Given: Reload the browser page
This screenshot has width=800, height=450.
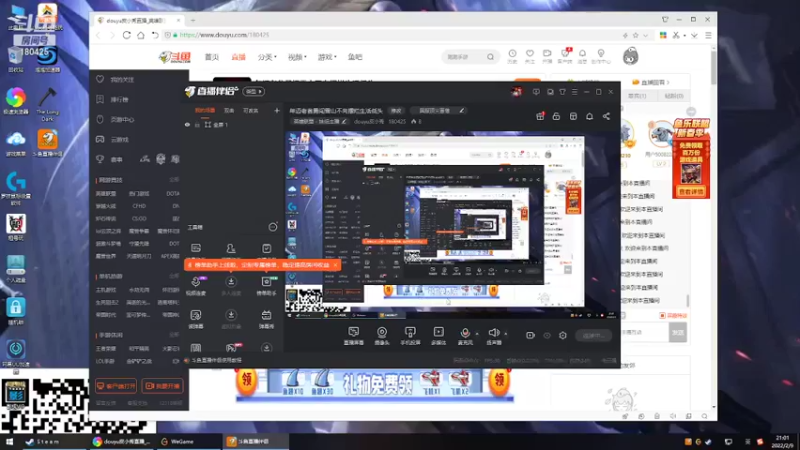Looking at the screenshot, I should pos(127,35).
